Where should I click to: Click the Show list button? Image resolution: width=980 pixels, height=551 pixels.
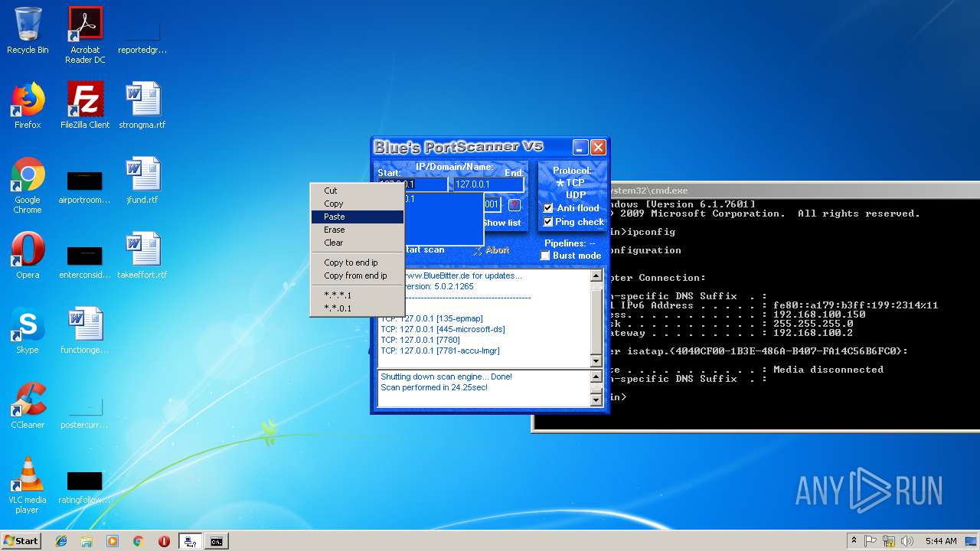coord(501,223)
